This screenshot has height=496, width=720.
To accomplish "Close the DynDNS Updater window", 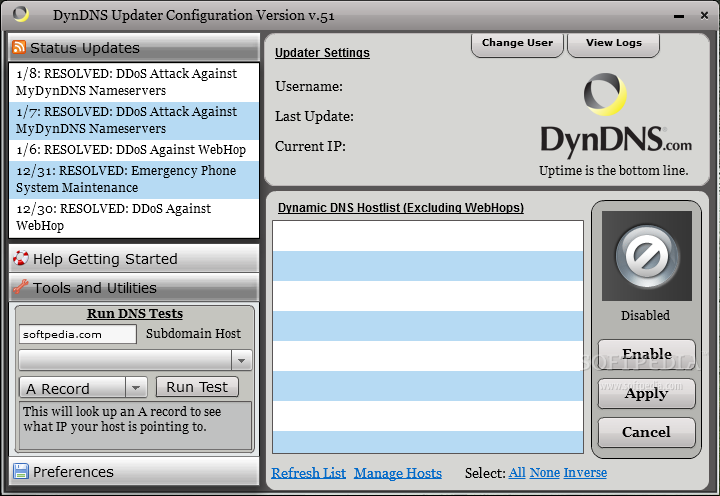I will tap(704, 16).
